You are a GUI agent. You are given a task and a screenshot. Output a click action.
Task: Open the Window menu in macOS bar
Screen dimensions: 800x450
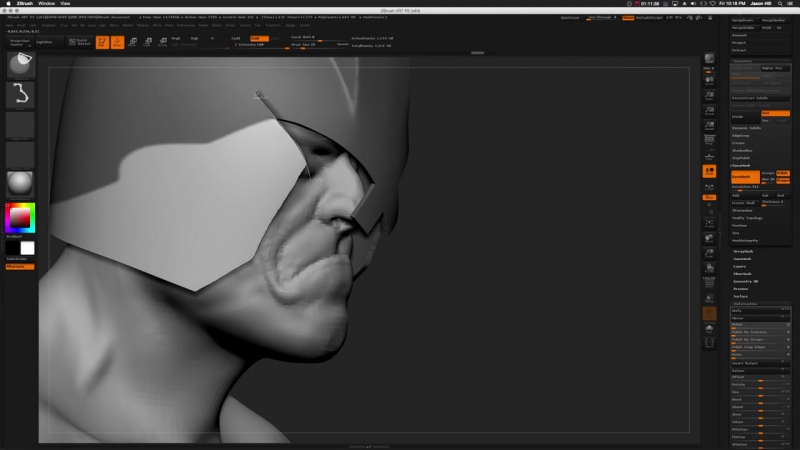46,3
